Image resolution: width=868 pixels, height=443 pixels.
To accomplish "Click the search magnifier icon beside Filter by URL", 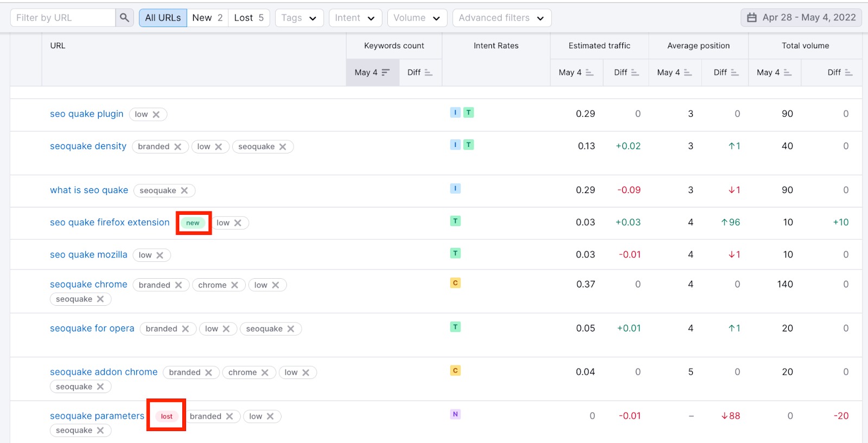I will coord(124,18).
